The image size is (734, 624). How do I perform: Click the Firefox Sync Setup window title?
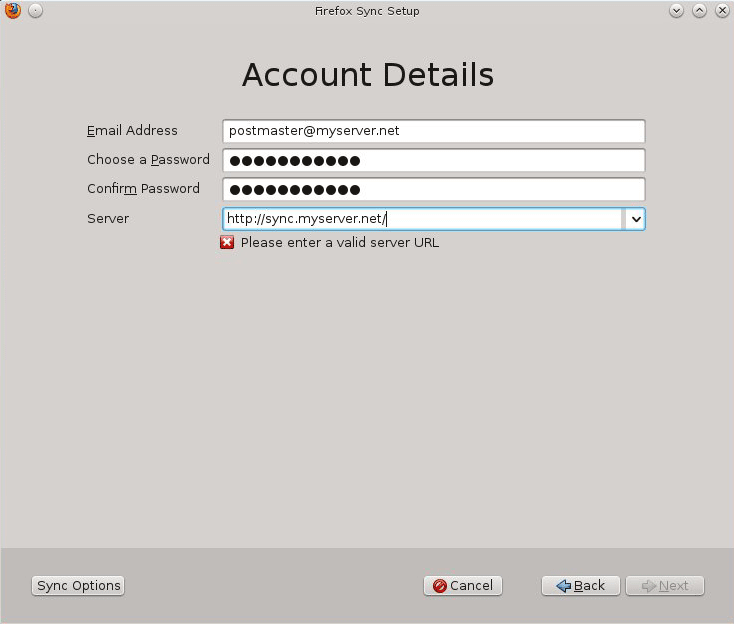(x=367, y=11)
